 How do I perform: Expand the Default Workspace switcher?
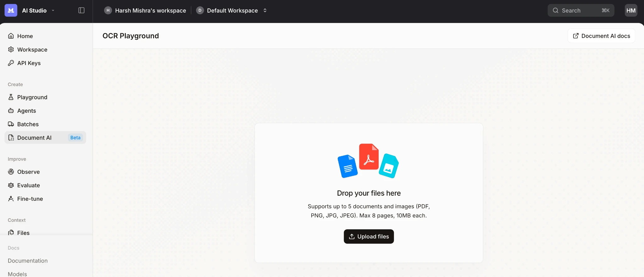[265, 10]
